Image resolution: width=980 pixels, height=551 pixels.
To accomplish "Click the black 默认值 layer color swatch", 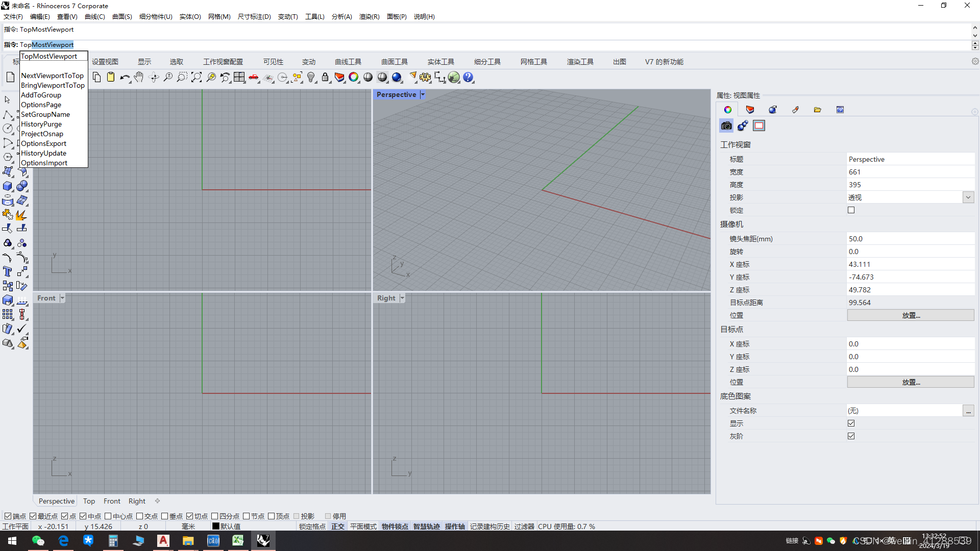I will click(216, 527).
